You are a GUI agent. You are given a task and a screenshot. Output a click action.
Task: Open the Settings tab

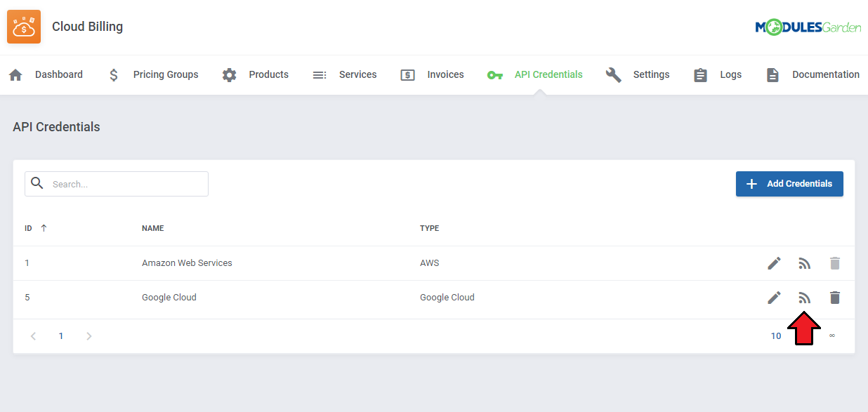tap(637, 74)
